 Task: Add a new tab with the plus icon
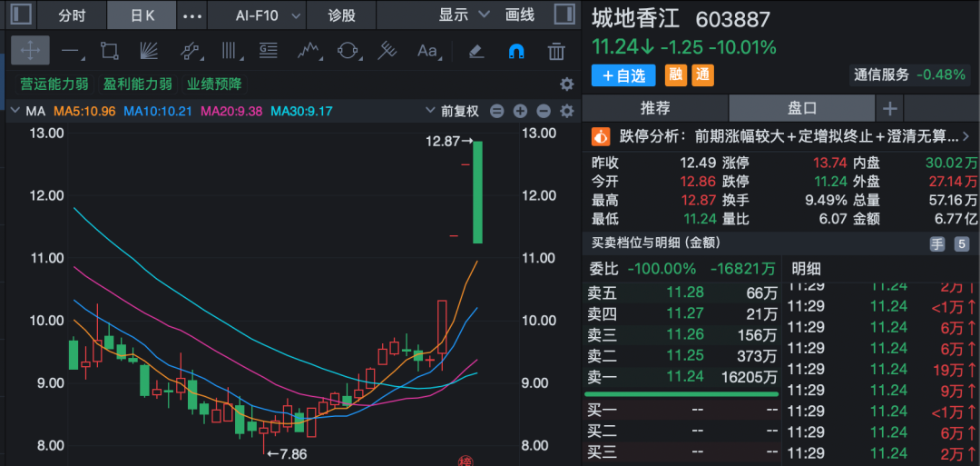889,109
